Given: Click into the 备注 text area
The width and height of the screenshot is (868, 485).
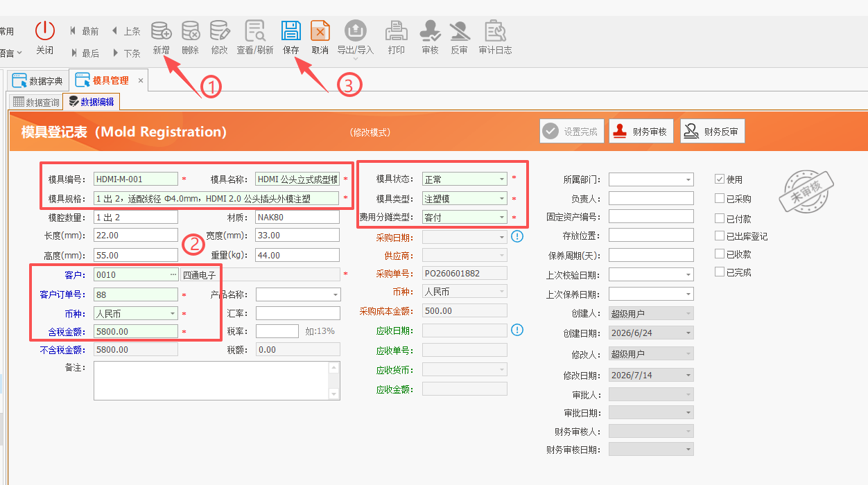Looking at the screenshot, I should pos(211,380).
